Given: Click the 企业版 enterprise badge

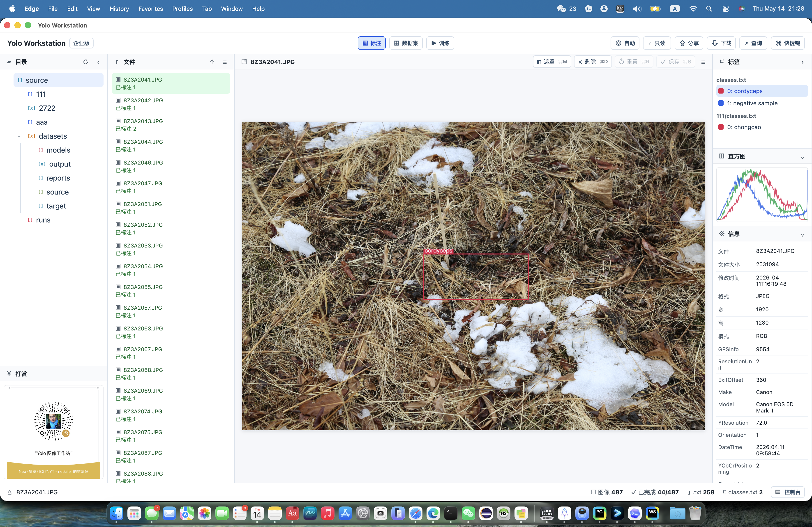Looking at the screenshot, I should [x=81, y=43].
